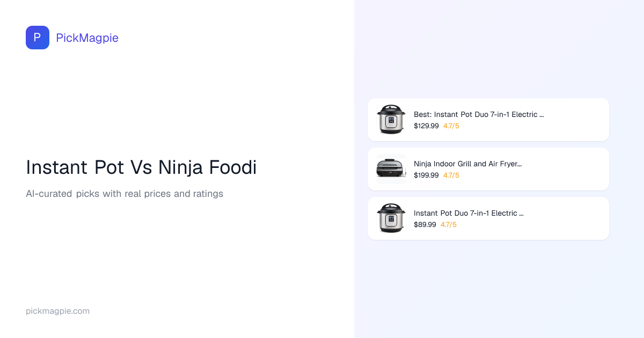
Task: Open 'Best: Instant Pot Duo 7-in-1' title
Action: (479, 114)
